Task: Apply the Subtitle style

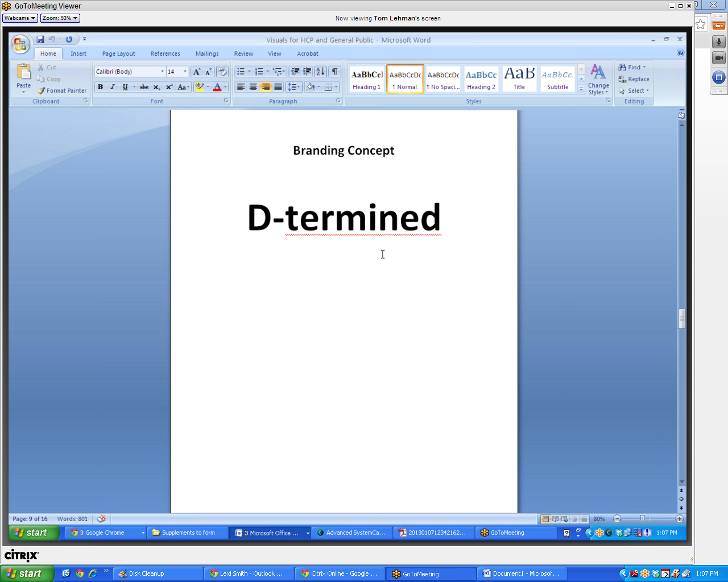Action: tap(557, 79)
